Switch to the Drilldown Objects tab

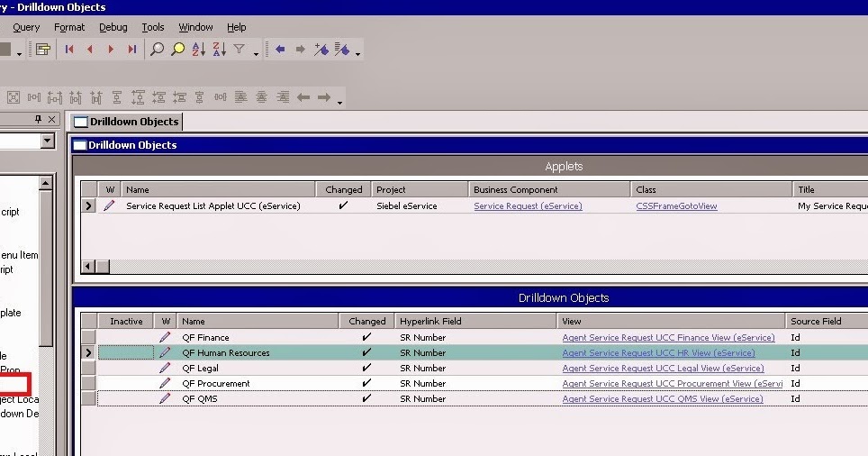point(126,122)
